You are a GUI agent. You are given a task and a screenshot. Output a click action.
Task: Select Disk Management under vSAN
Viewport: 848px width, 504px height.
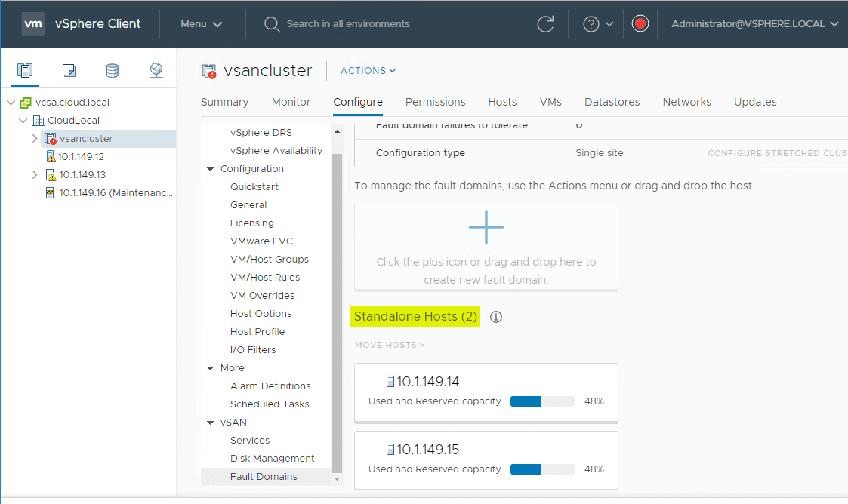pos(272,459)
